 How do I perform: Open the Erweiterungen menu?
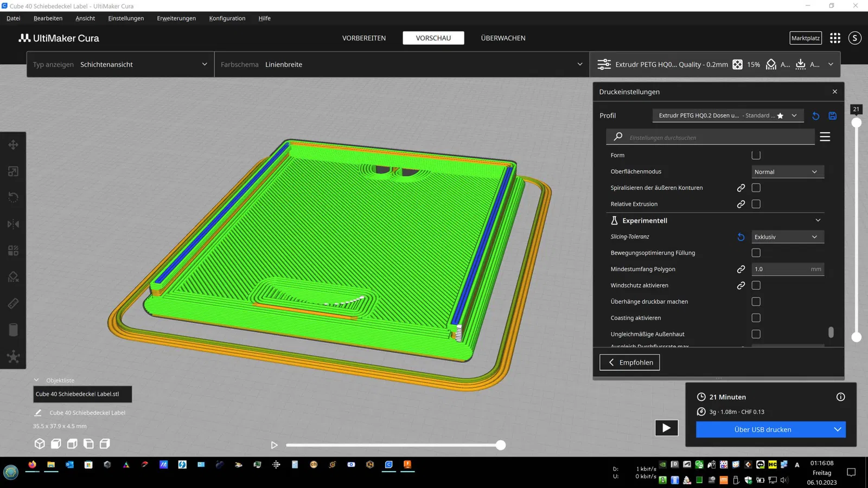tap(176, 18)
